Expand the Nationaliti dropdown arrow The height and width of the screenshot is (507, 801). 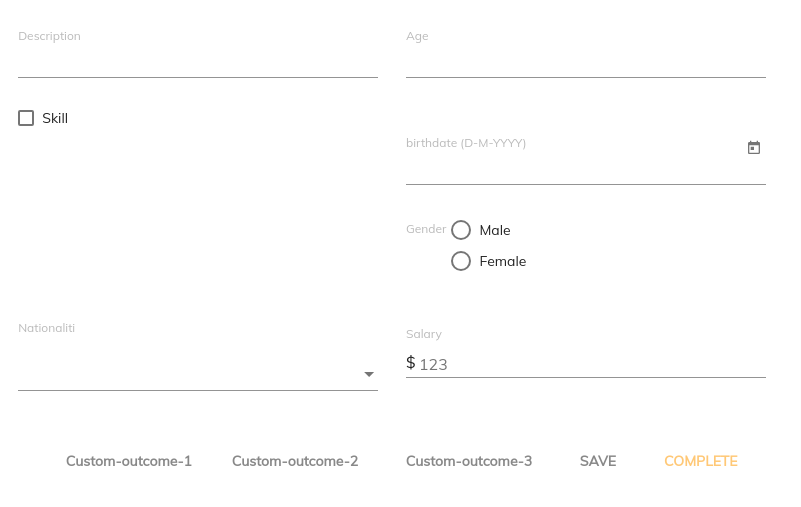(x=369, y=374)
